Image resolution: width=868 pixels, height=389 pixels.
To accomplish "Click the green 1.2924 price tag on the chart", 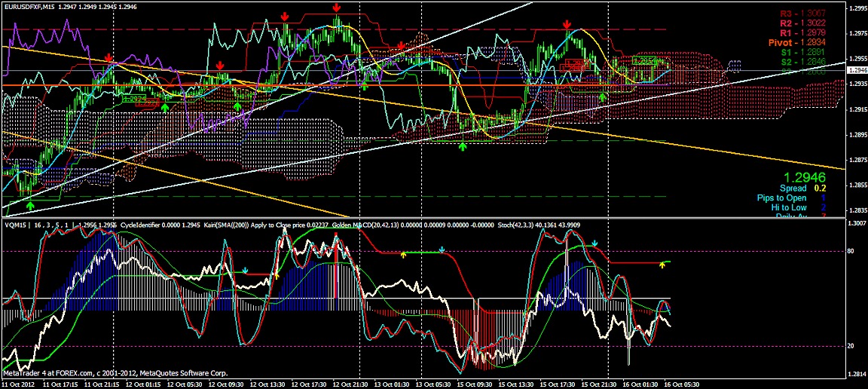I will click(x=133, y=98).
